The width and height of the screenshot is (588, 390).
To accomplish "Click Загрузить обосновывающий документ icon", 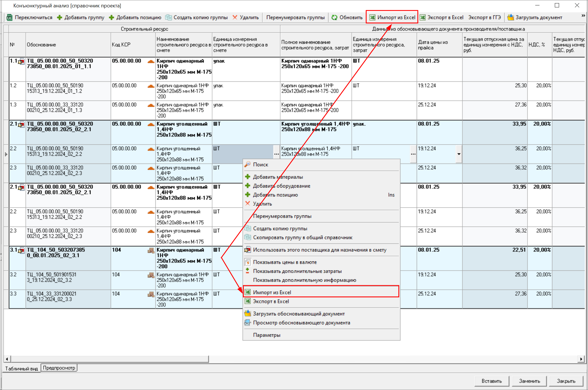I will 248,313.
